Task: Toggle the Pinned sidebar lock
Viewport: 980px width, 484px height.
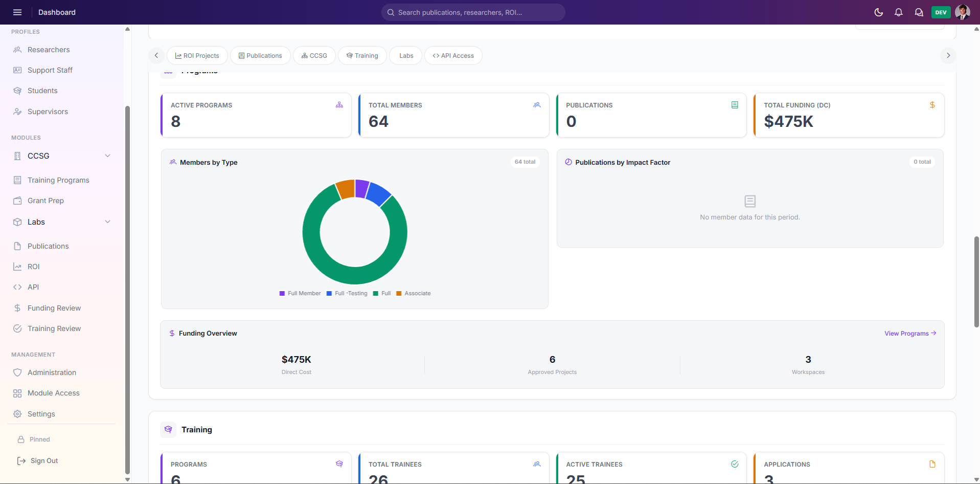Action: pyautogui.click(x=21, y=439)
